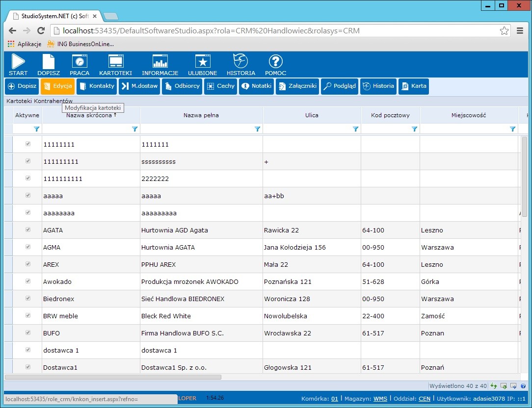This screenshot has height=408, width=532.
Task: Click the blue help icon in grid footer
Action: tap(523, 386)
